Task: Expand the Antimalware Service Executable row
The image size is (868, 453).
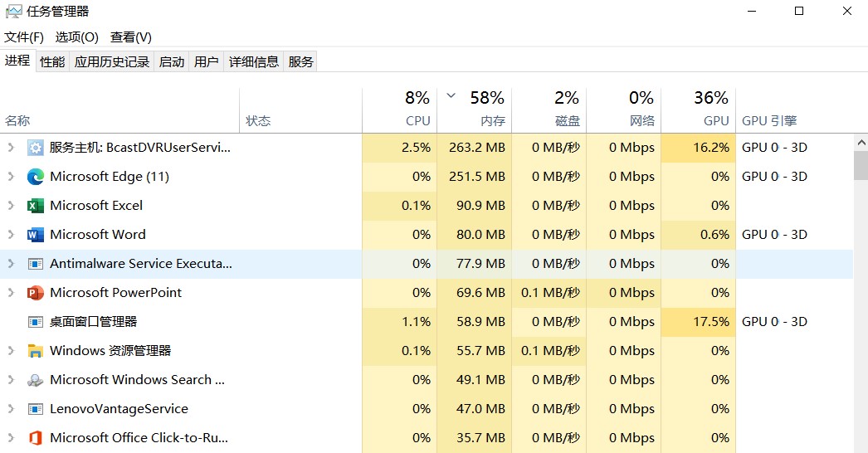Action: [x=11, y=264]
